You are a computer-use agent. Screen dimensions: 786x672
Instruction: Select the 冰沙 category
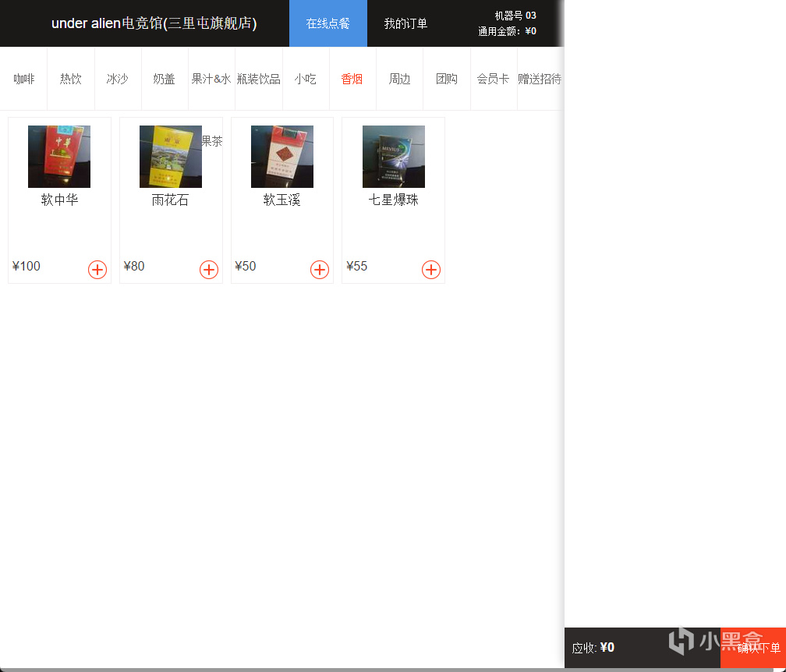click(x=117, y=79)
